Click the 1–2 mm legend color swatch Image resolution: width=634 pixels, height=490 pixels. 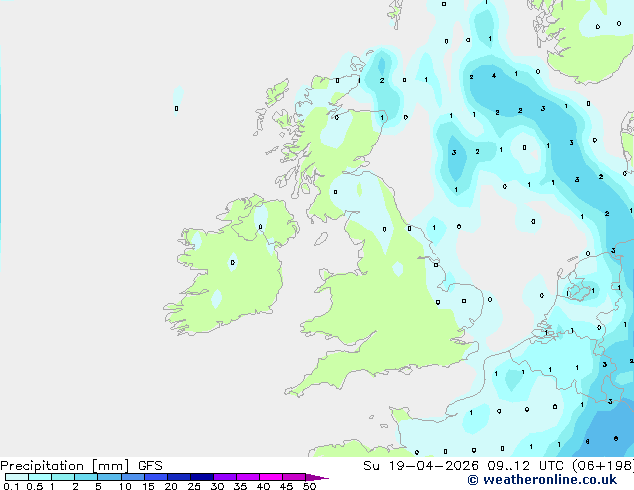pos(63,477)
